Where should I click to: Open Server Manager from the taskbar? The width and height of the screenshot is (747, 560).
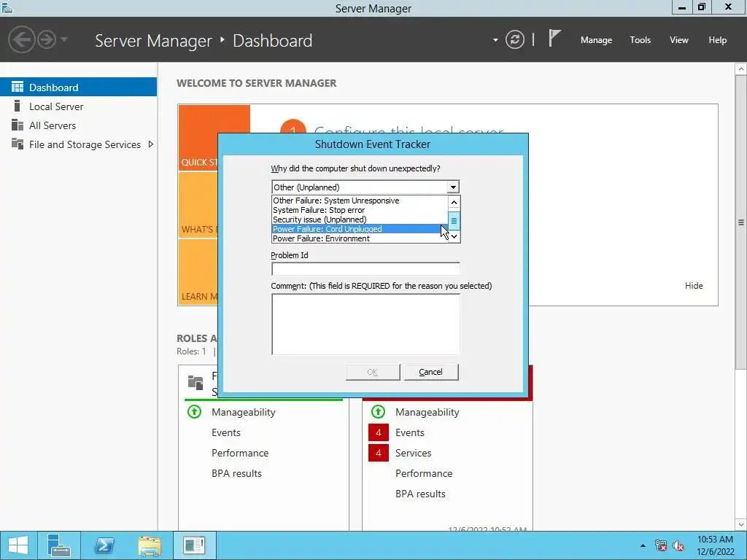(59, 545)
